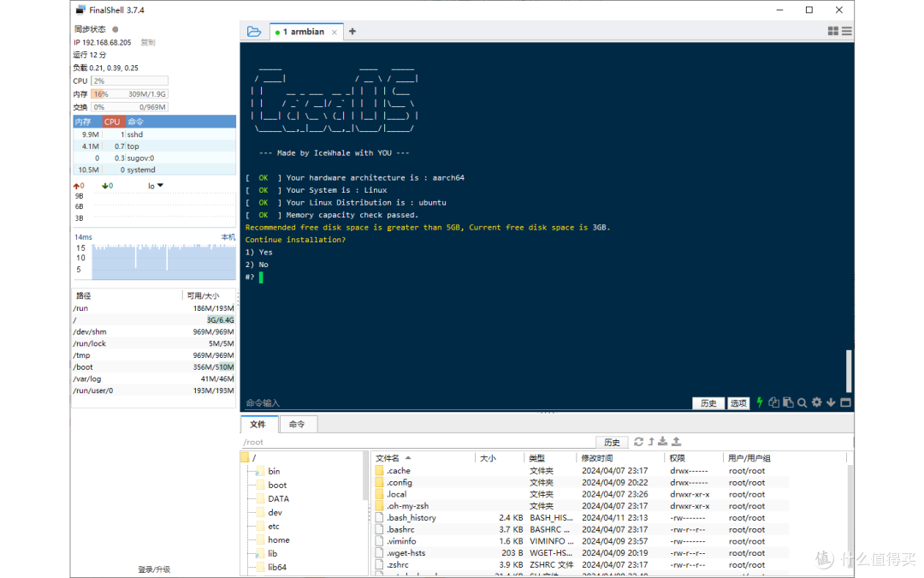Click the CPU usage progress bar
This screenshot has width=924, height=578.
[x=130, y=80]
